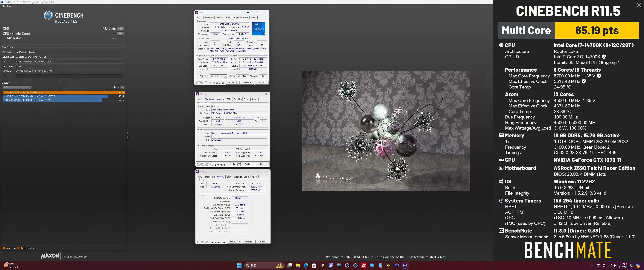
Task: Select ranking row for i7-13700F
Action: 63,100
